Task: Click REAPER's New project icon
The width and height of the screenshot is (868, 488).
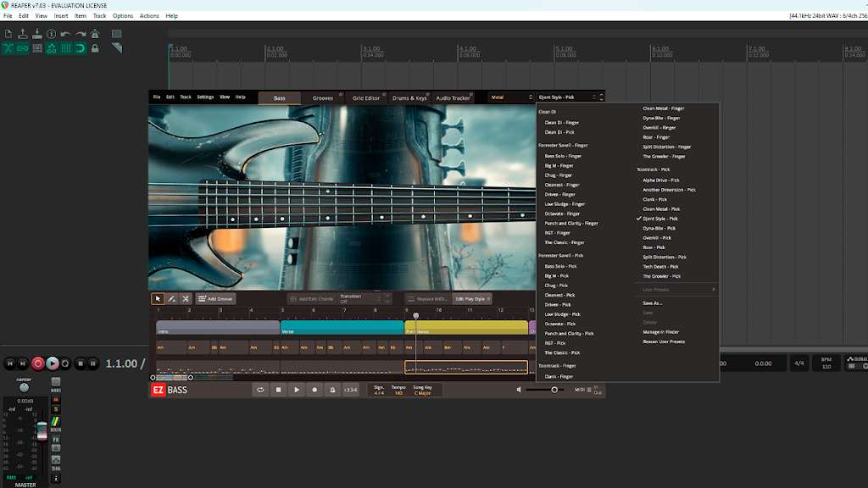Action: point(8,34)
